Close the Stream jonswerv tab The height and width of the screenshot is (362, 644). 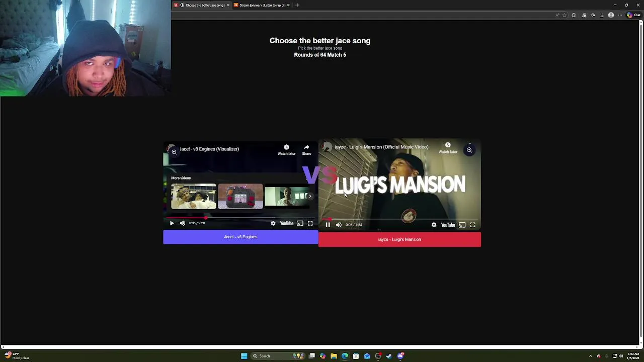pyautogui.click(x=288, y=5)
